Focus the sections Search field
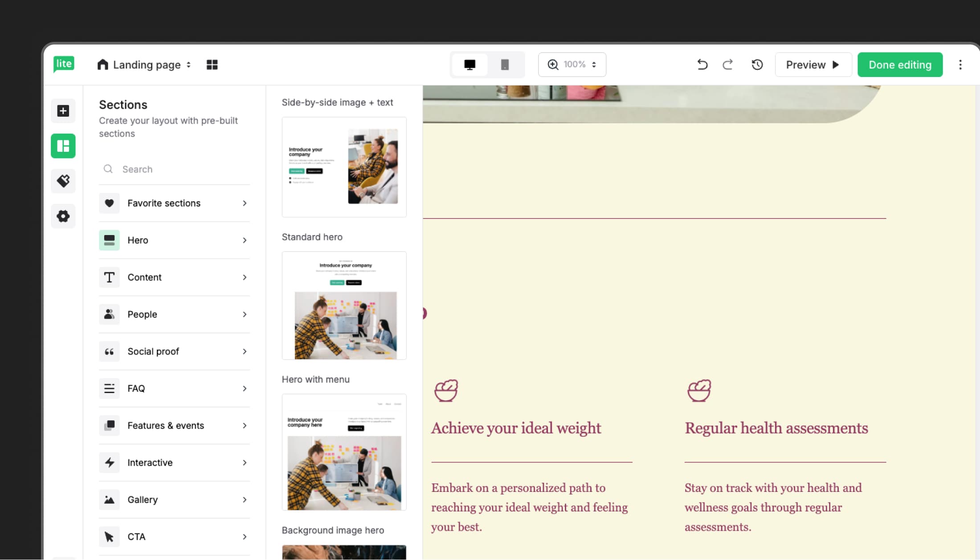The image size is (980, 560). tap(174, 169)
